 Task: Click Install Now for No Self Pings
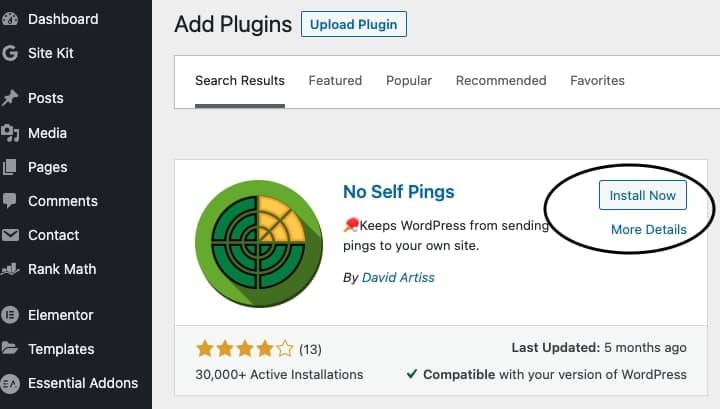[x=642, y=195]
